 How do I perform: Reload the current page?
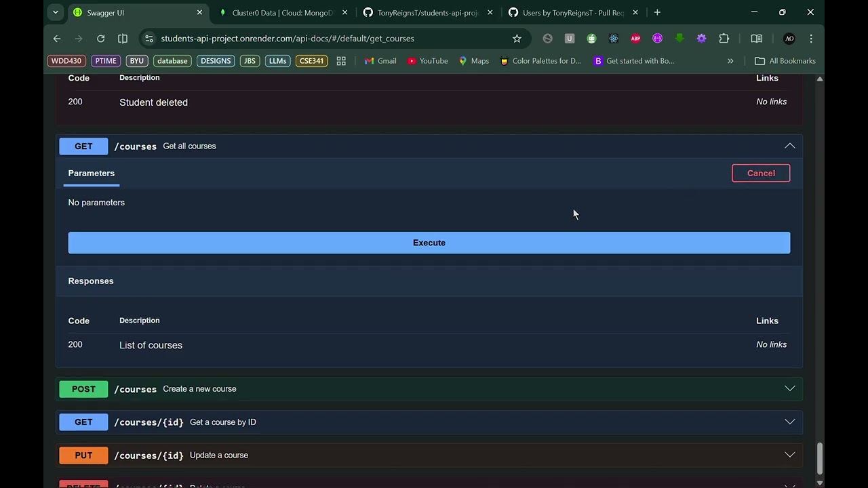(100, 39)
